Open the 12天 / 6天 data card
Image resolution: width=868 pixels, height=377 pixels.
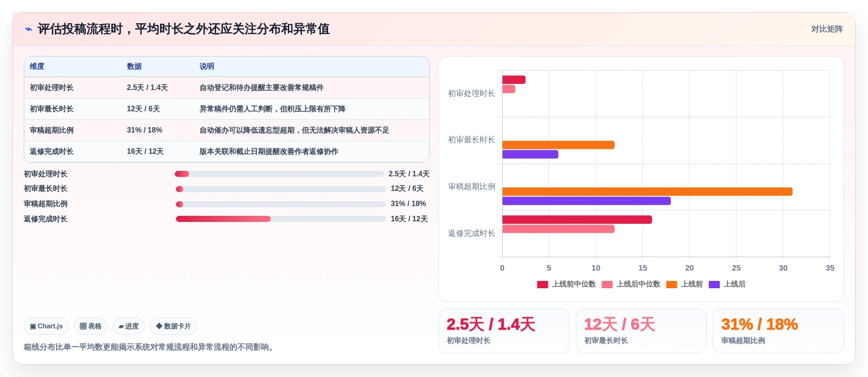[641, 331]
